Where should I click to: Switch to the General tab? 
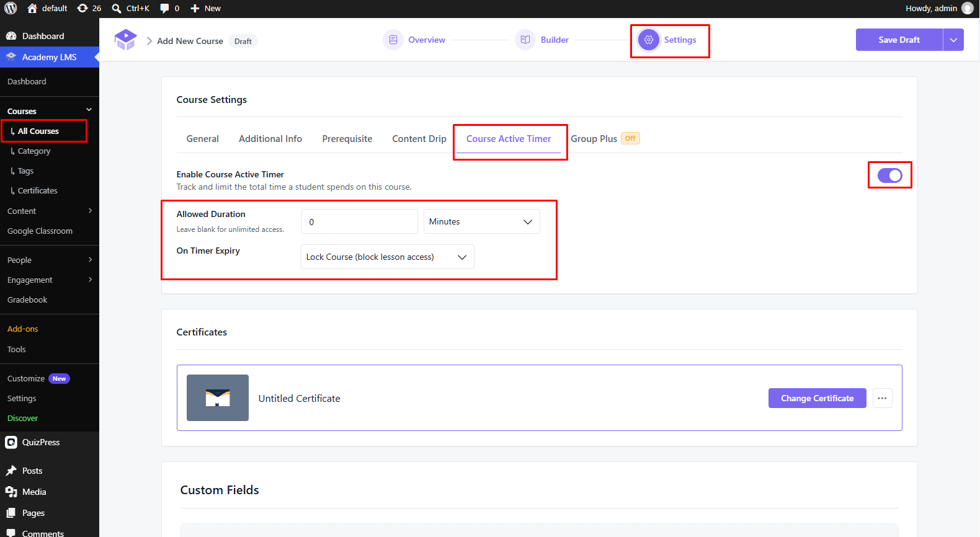pos(203,139)
